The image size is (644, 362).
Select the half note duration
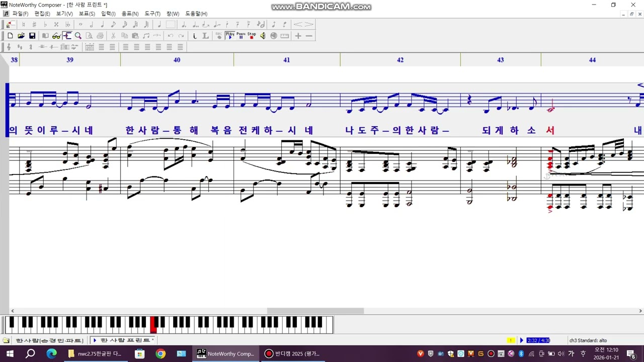92,24
